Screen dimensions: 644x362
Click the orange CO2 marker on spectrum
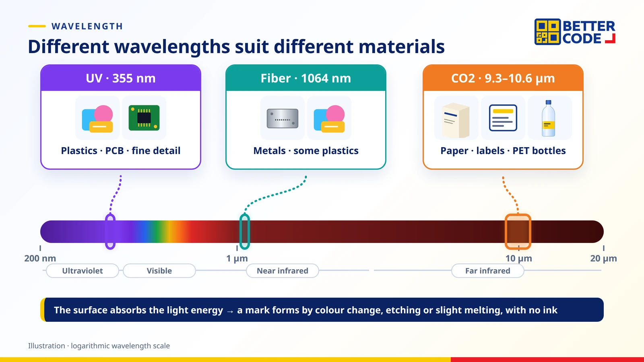coord(518,232)
